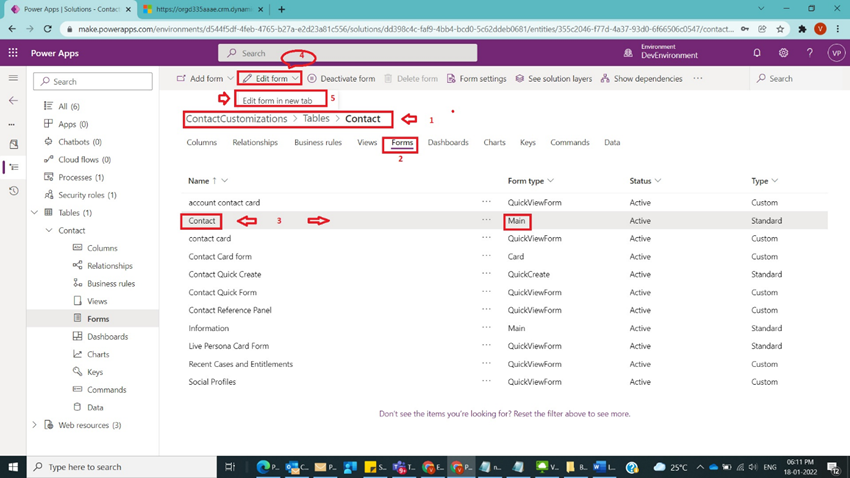Screen dimensions: 850x478
Task: Collapse the Tables (1) tree node
Action: point(35,212)
